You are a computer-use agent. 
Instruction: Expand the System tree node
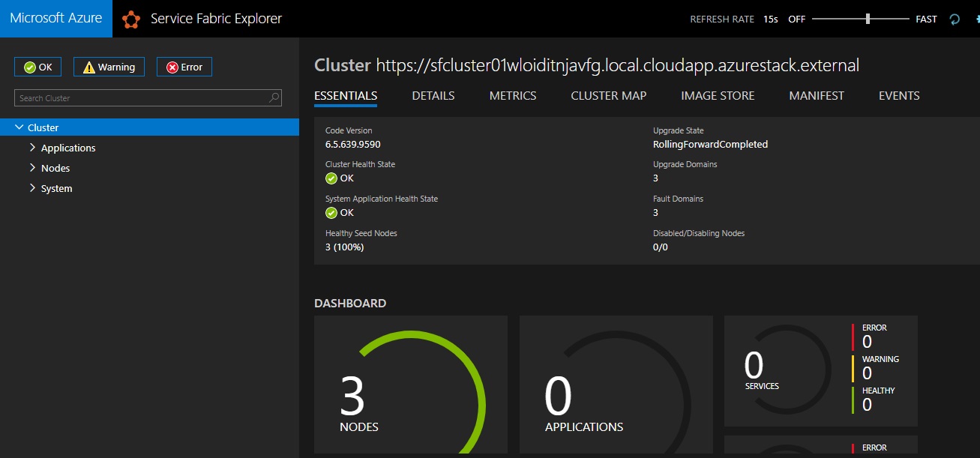coord(33,188)
